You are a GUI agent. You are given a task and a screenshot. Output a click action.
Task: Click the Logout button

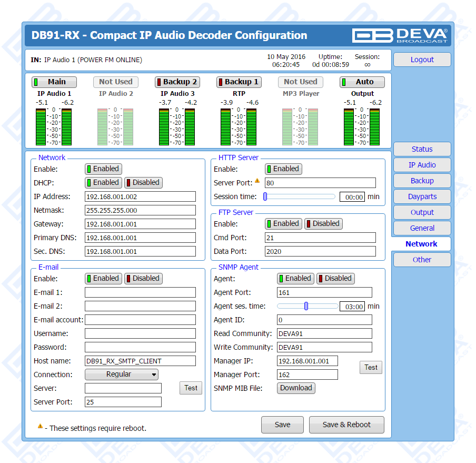coord(422,60)
